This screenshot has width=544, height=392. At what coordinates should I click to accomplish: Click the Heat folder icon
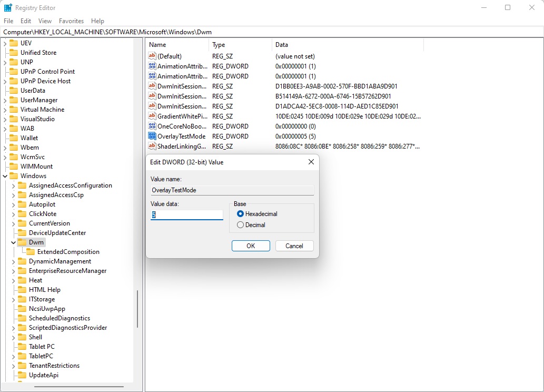point(22,280)
